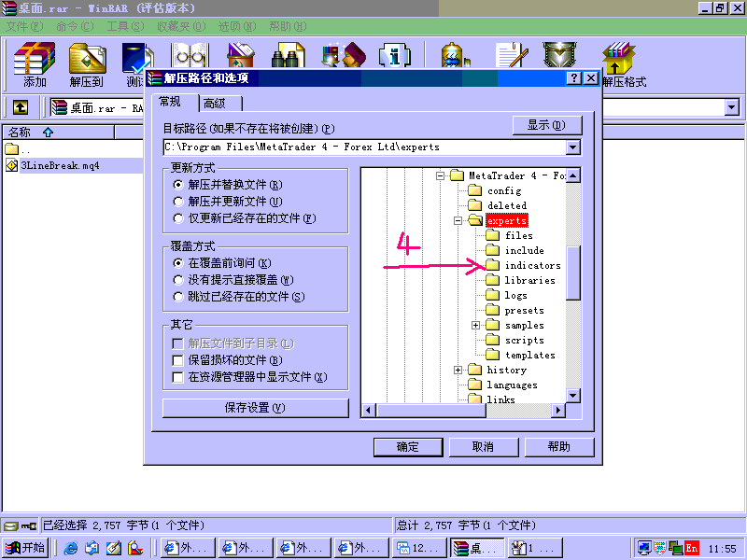Click the 解压格式 icon at toolbar's right end
The height and width of the screenshot is (560, 747).
pyautogui.click(x=618, y=58)
